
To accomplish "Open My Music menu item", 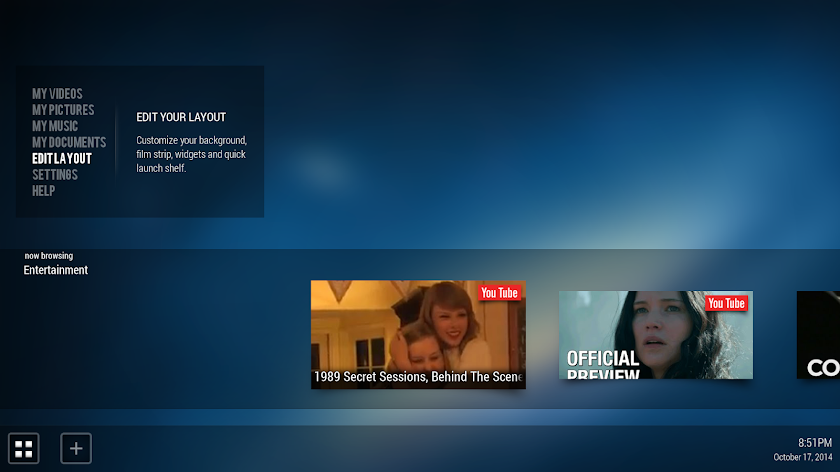I will tap(55, 126).
